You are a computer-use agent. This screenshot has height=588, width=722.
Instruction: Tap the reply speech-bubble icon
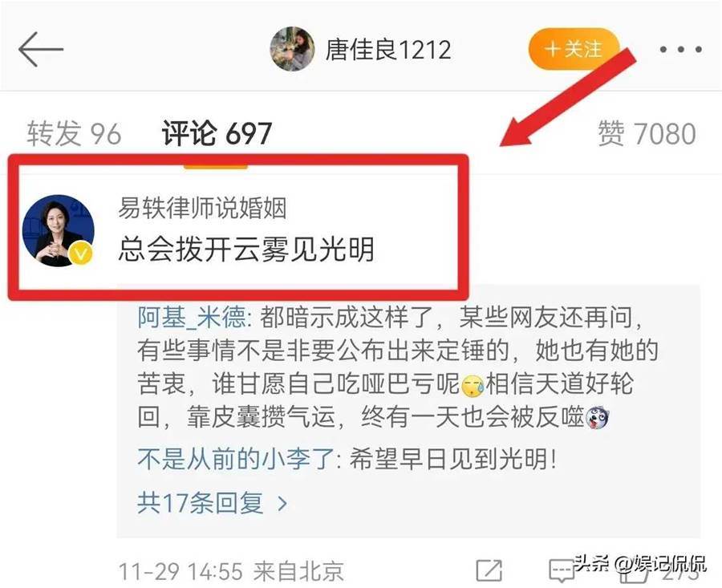click(562, 571)
